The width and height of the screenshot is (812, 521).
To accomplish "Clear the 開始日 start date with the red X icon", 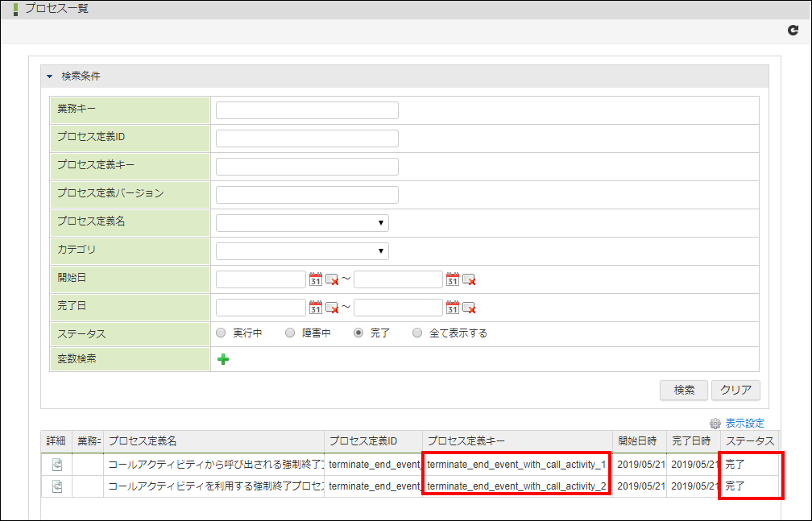I will tap(330, 279).
